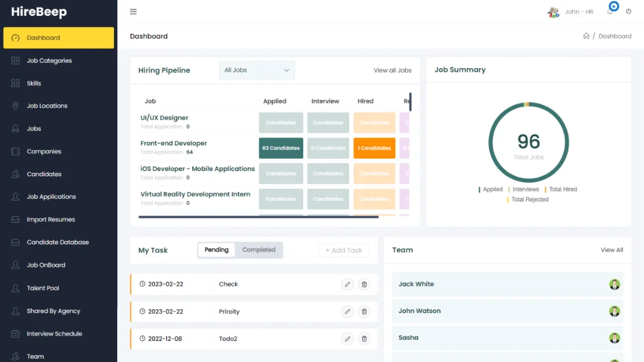Image resolution: width=644 pixels, height=362 pixels.
Task: Click trash icon for Todo2 task
Action: coord(364,339)
